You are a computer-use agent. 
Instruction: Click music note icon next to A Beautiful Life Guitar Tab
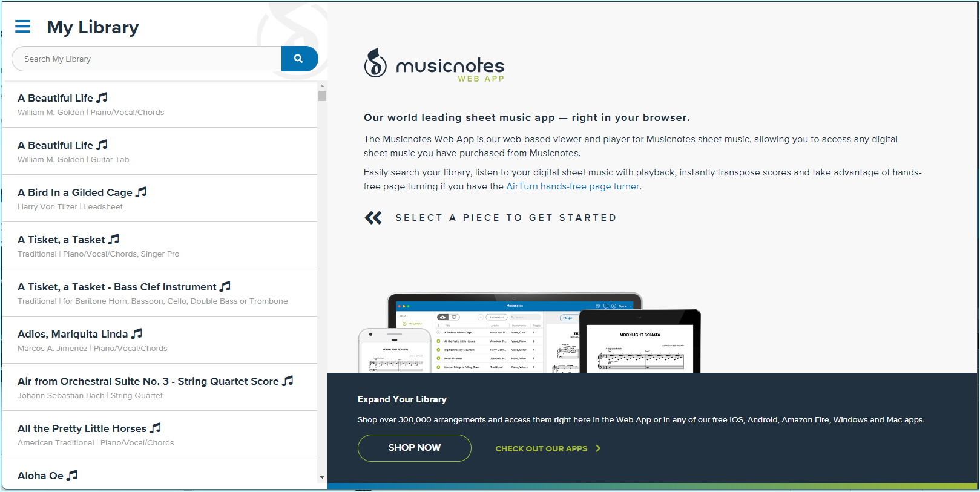pos(102,145)
